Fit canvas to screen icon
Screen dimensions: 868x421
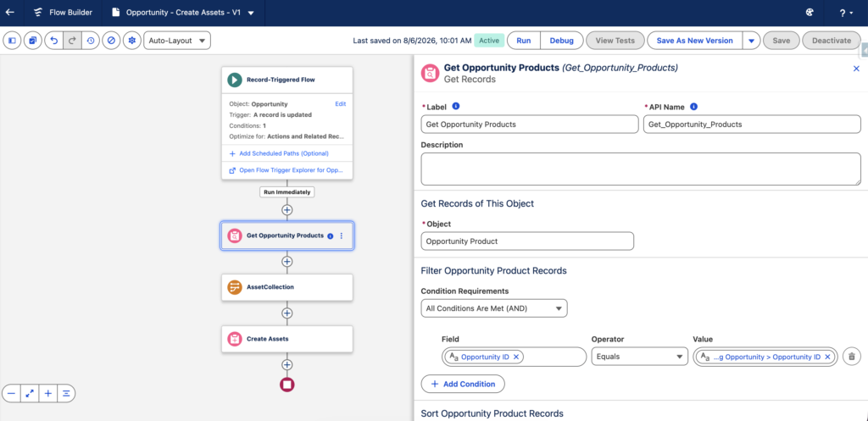pos(30,393)
